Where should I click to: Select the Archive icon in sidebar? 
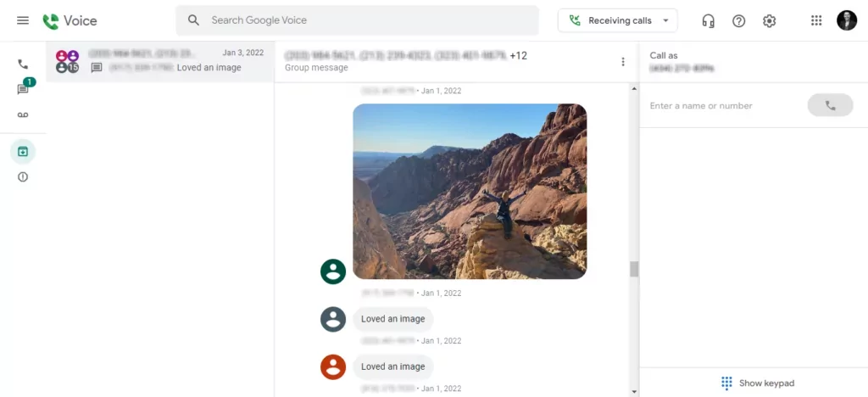point(23,152)
